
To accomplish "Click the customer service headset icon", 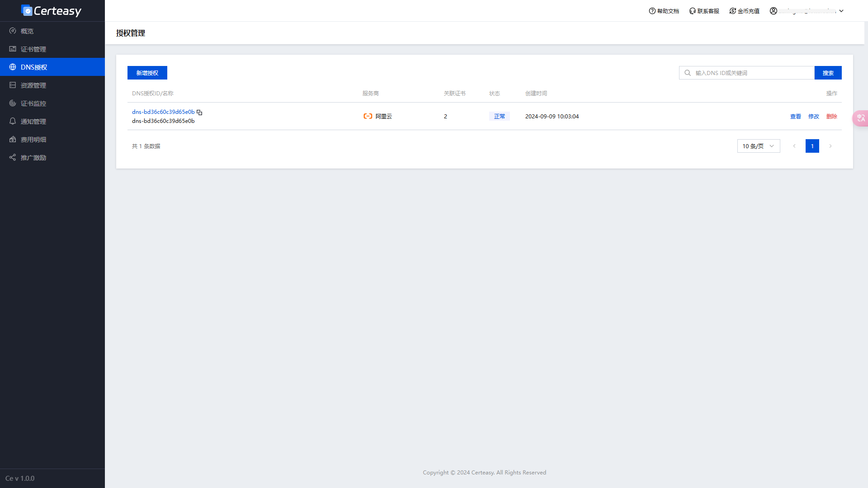I will [x=693, y=11].
